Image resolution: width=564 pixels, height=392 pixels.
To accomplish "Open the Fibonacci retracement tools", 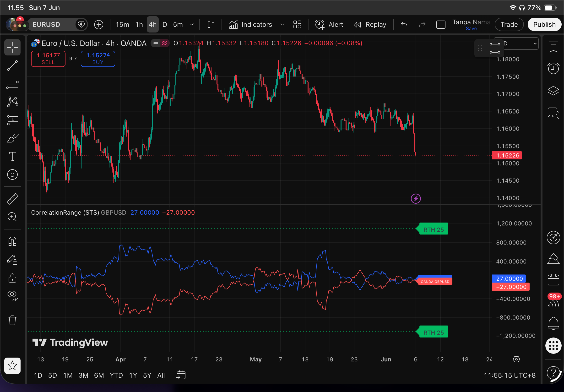I will [x=12, y=84].
